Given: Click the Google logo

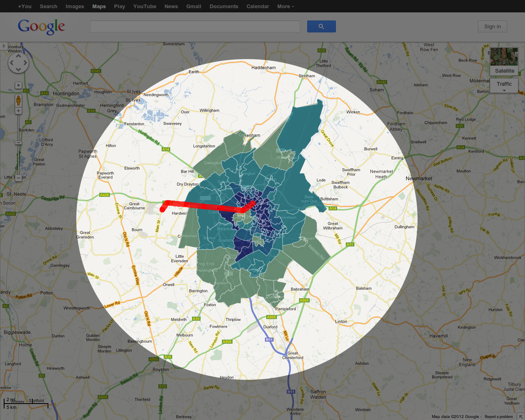Looking at the screenshot, I should [x=41, y=27].
